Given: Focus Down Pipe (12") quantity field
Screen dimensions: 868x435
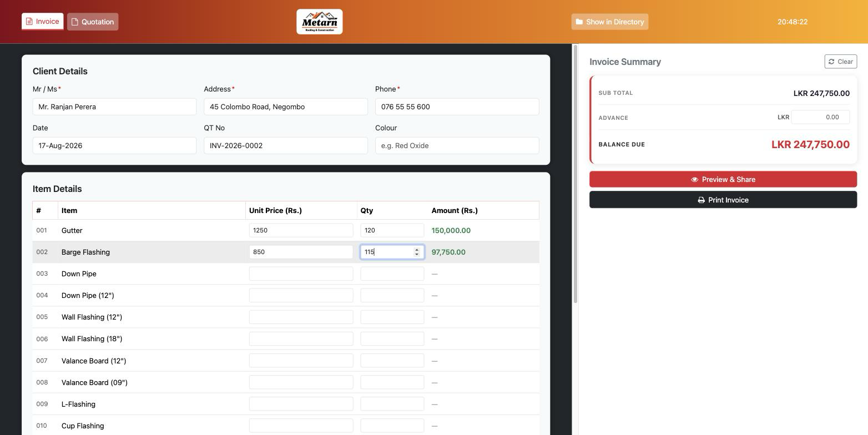Looking at the screenshot, I should point(392,295).
